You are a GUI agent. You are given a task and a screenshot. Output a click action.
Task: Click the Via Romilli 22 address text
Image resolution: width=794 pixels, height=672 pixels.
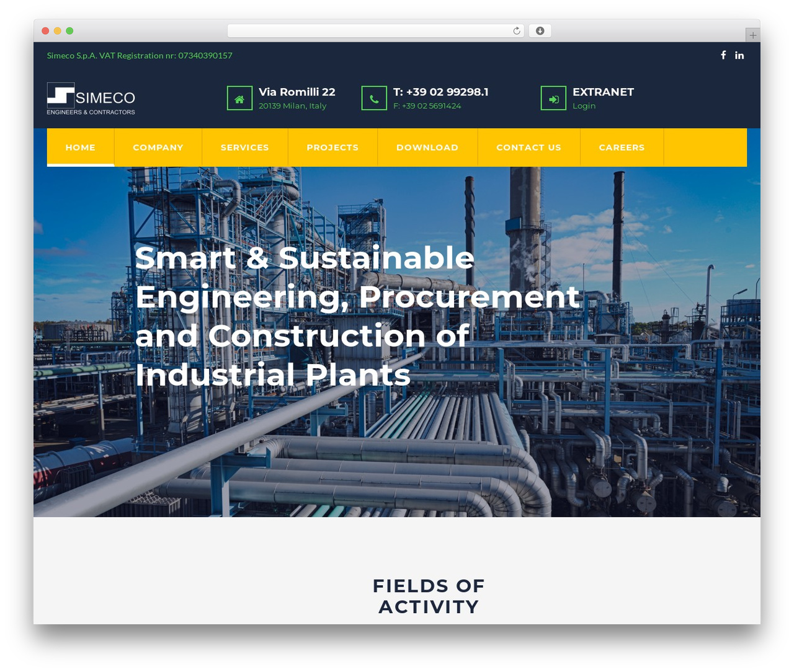(x=297, y=92)
